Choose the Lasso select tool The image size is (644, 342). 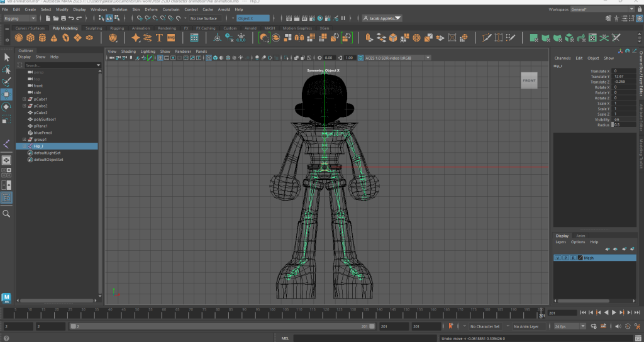tap(6, 69)
